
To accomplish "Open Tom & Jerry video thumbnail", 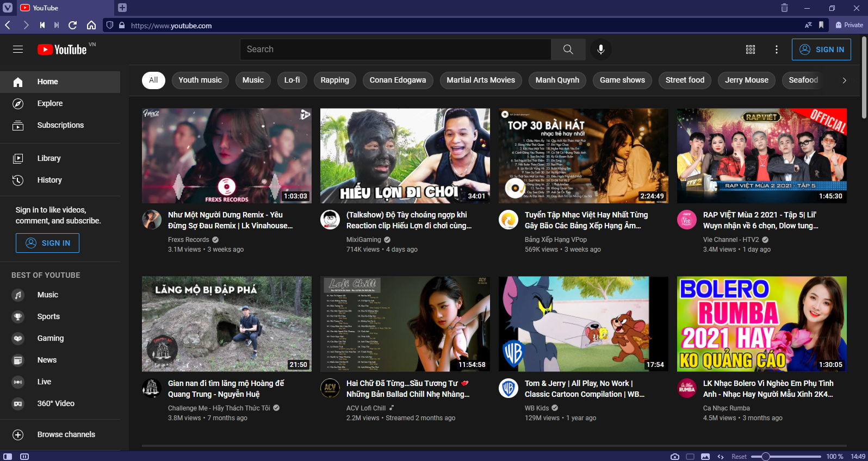I will coord(584,324).
